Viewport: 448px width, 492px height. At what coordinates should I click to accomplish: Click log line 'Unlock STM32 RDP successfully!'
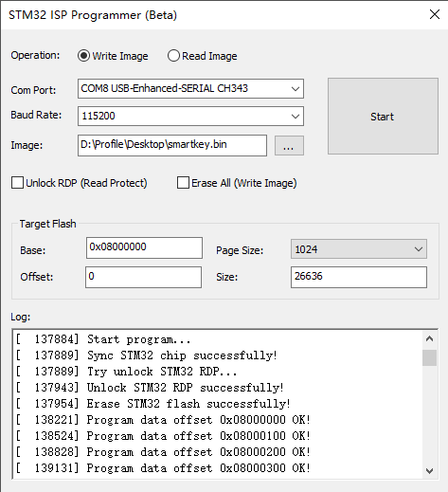tap(150, 388)
